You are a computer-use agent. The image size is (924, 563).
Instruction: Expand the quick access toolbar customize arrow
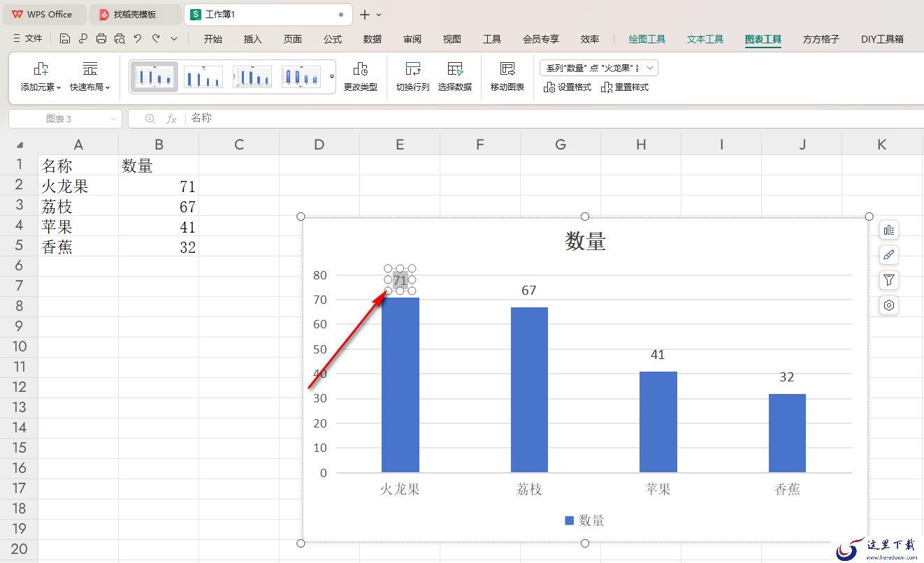[174, 39]
